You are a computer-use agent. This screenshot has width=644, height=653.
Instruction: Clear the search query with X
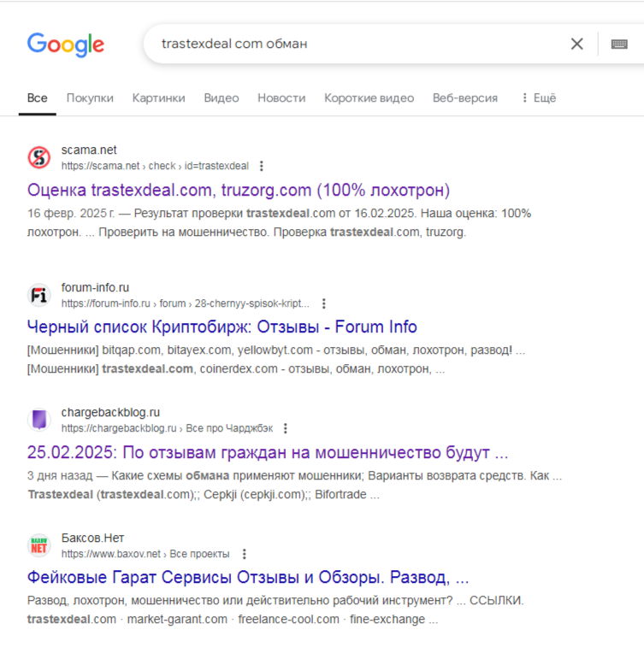577,44
